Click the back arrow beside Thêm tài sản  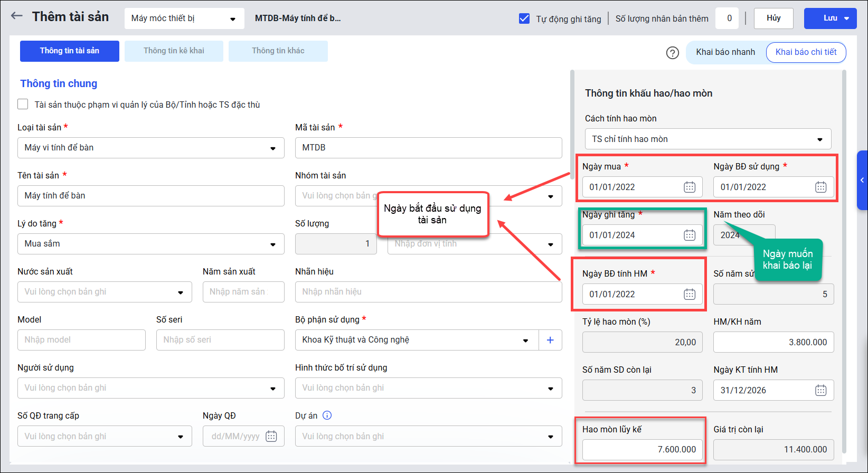coord(17,16)
